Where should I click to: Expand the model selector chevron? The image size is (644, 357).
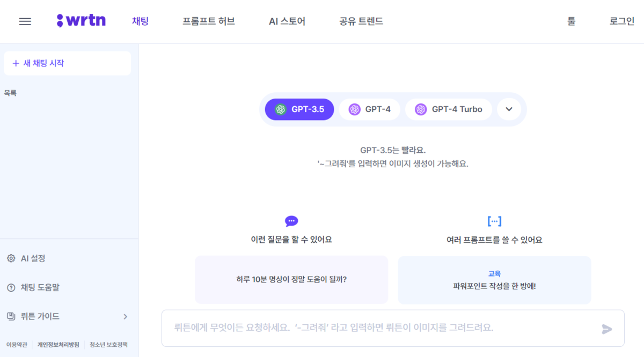(509, 109)
